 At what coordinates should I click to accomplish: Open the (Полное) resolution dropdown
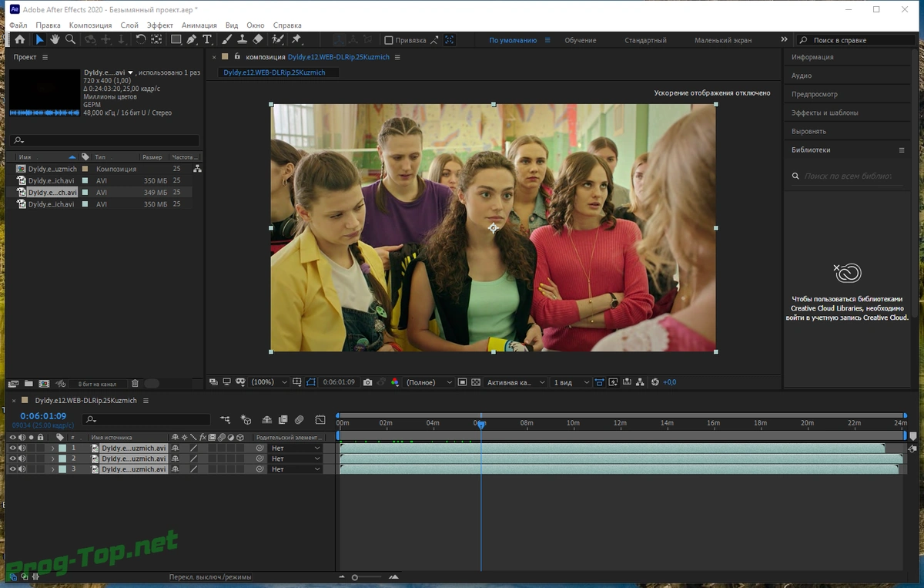[429, 382]
